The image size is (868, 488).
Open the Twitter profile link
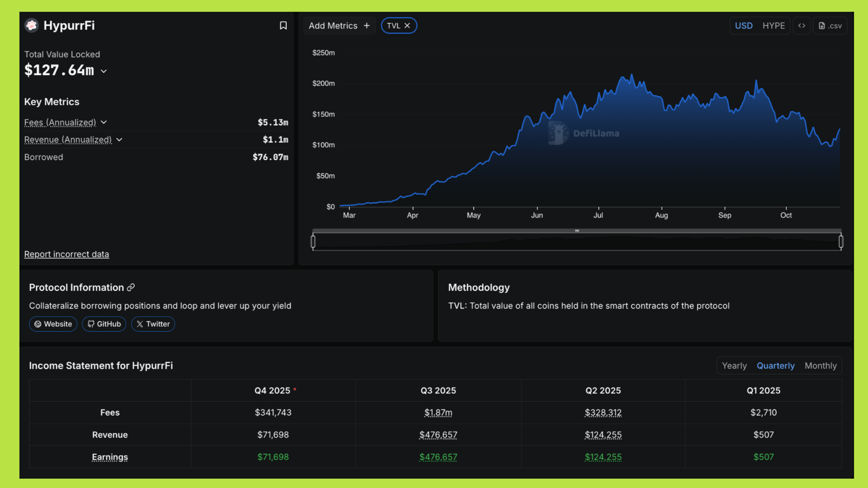point(153,324)
